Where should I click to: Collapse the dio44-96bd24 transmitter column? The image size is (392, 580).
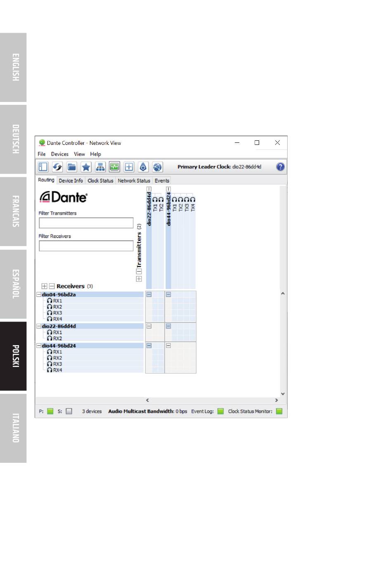(168, 189)
